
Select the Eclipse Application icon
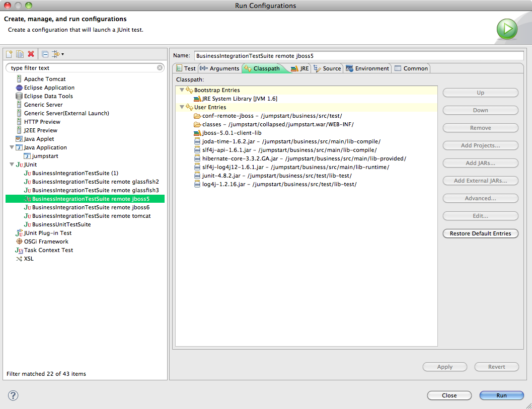click(x=19, y=88)
